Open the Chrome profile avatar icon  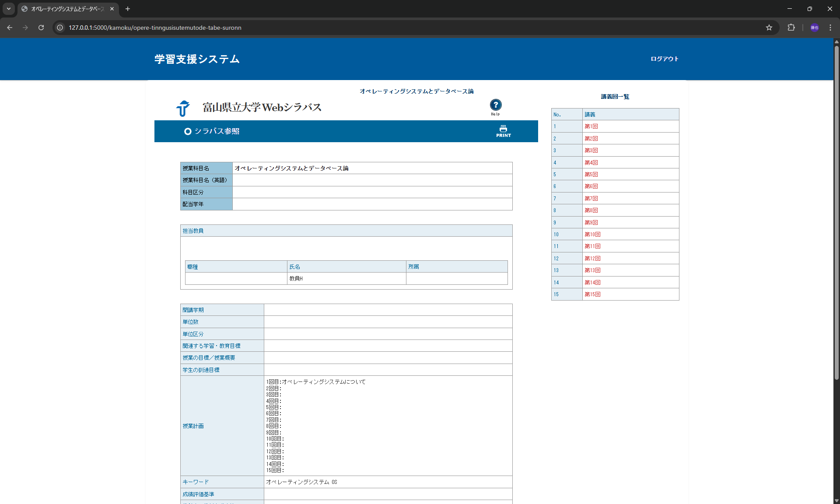coord(814,28)
